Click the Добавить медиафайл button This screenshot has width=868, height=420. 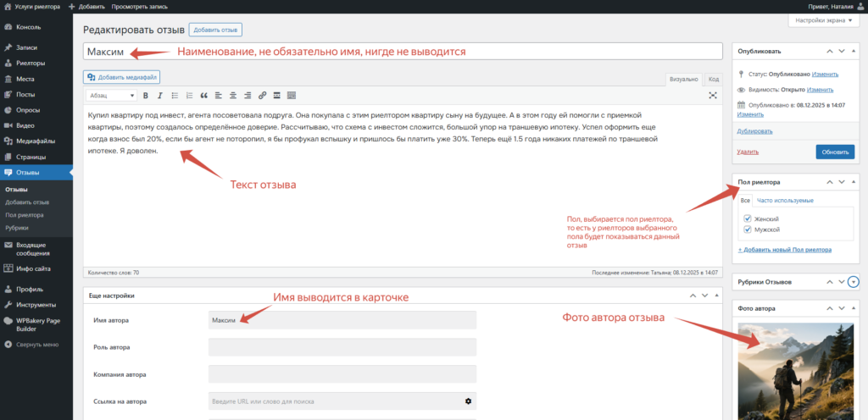click(x=122, y=77)
